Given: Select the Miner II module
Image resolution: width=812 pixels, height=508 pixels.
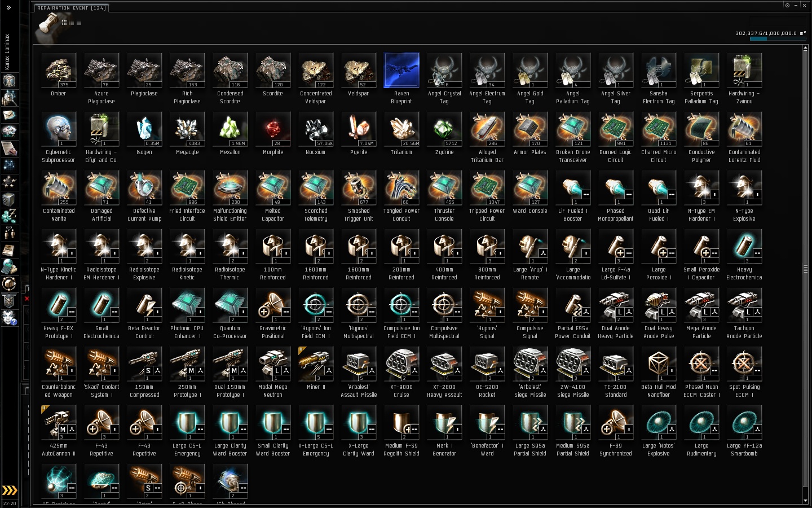Looking at the screenshot, I should click(x=316, y=369).
